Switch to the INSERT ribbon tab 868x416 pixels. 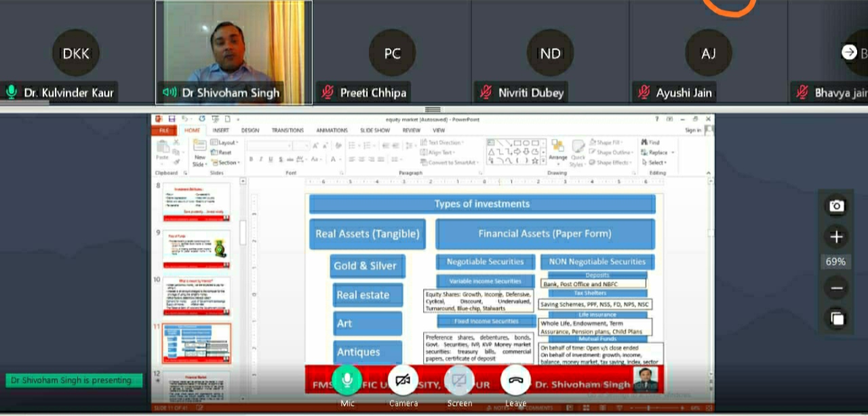click(x=220, y=130)
